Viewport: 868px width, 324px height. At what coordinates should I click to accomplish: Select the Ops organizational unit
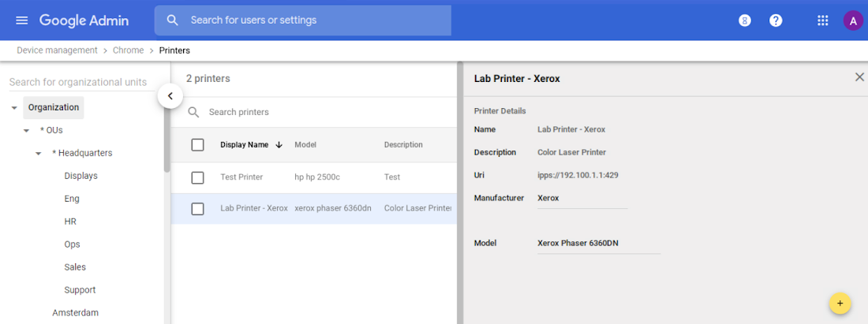pyautogui.click(x=72, y=244)
